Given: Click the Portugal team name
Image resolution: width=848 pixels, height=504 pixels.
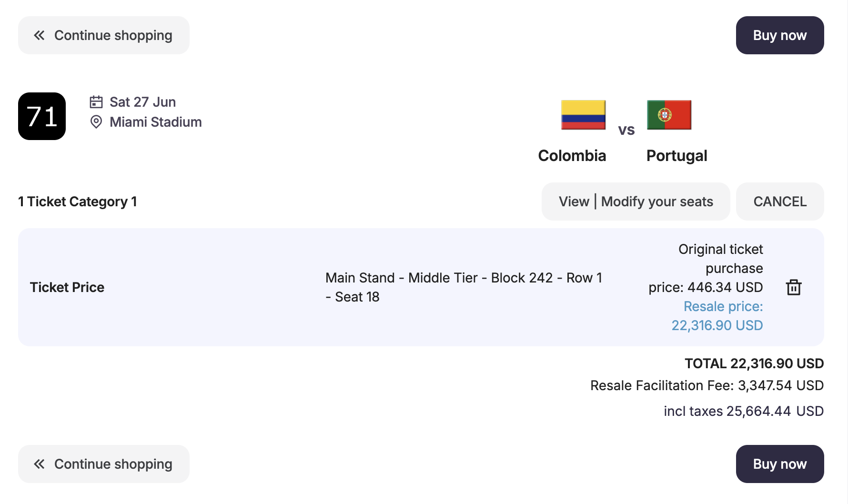Looking at the screenshot, I should point(676,156).
